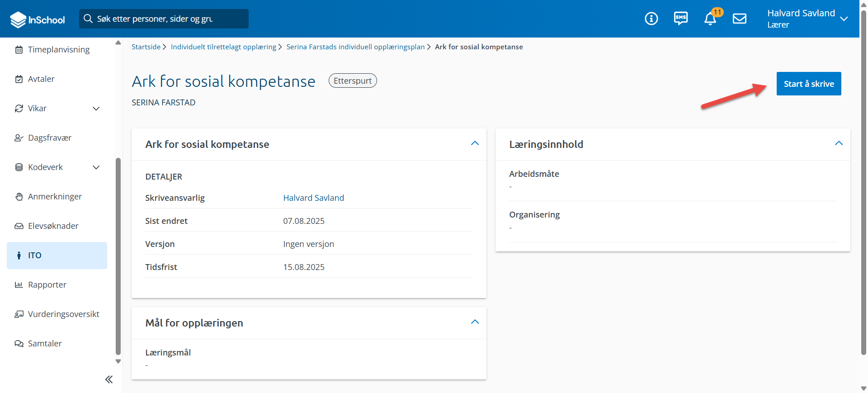The width and height of the screenshot is (868, 393).
Task: Collapse sidebar with double-chevron icon
Action: (x=109, y=379)
